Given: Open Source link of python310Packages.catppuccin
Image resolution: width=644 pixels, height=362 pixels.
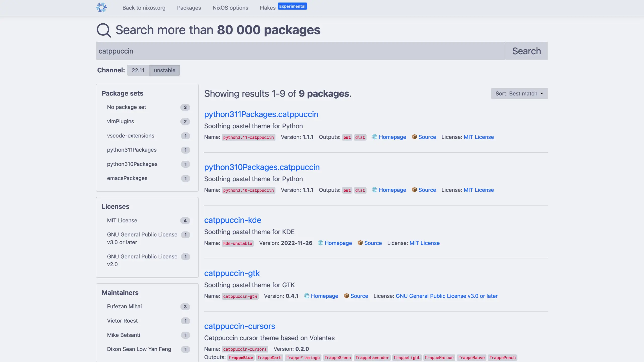Looking at the screenshot, I should (x=427, y=190).
